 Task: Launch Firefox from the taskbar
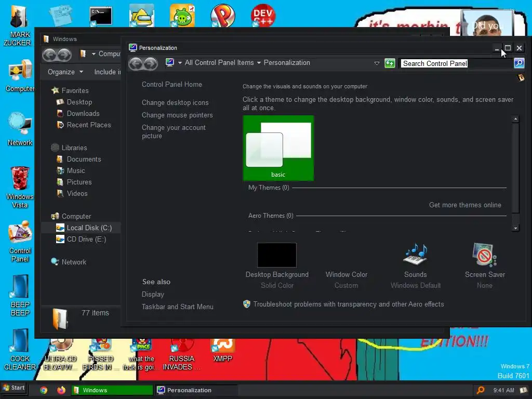pyautogui.click(x=61, y=390)
